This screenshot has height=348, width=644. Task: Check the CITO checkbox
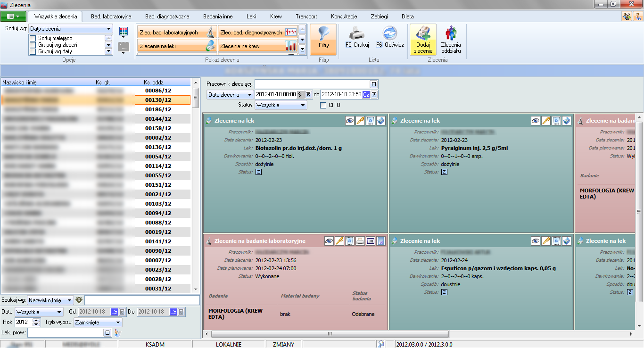coord(323,105)
